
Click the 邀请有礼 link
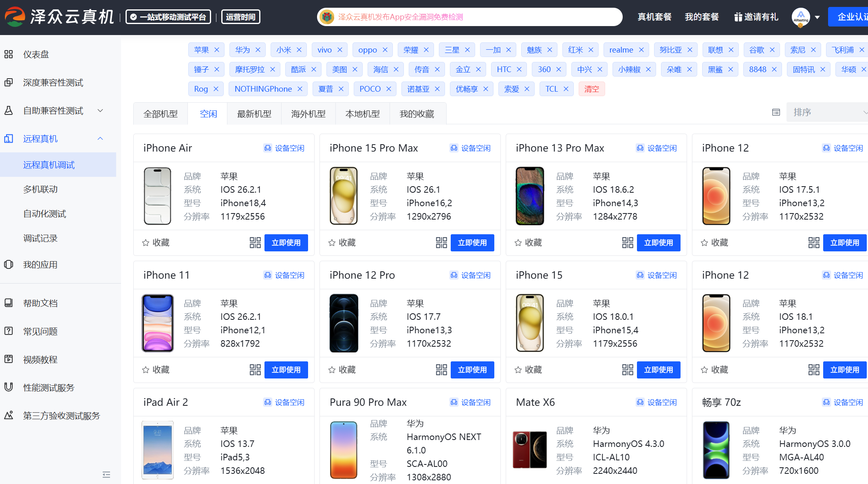coord(756,17)
